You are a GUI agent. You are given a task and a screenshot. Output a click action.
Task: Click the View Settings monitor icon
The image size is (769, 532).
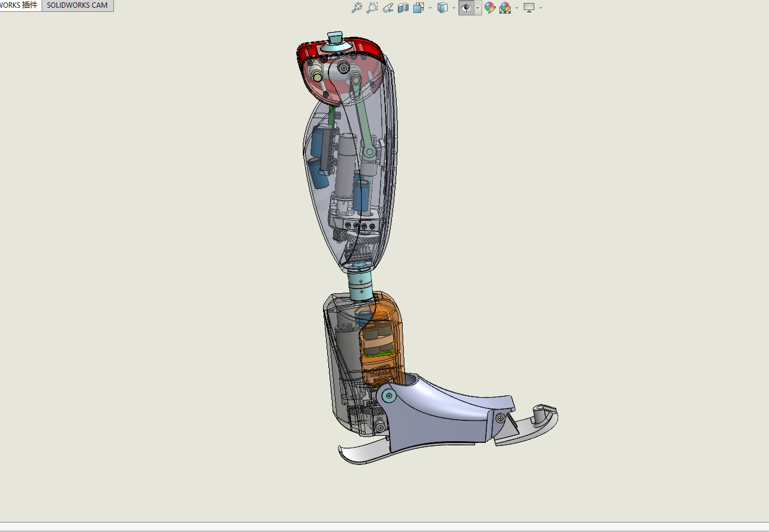click(529, 8)
